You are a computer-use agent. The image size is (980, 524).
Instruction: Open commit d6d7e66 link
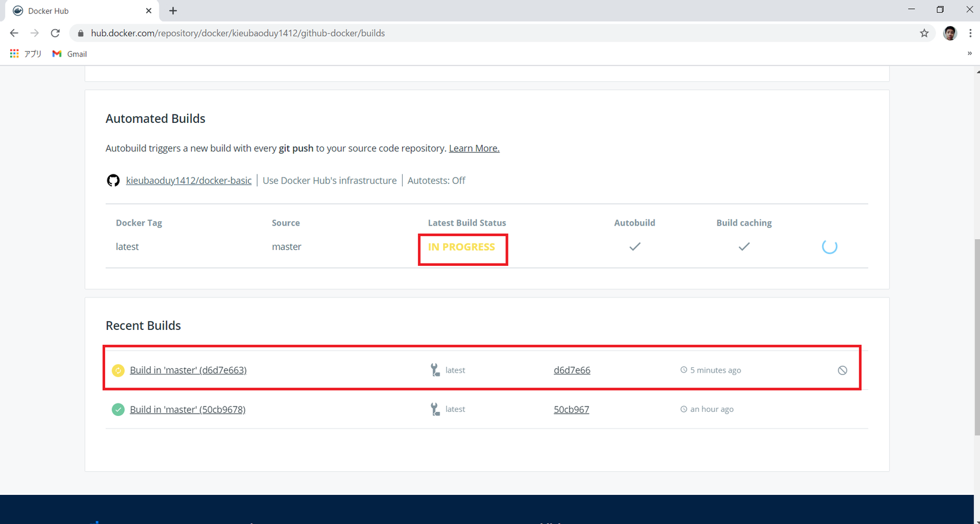click(572, 370)
